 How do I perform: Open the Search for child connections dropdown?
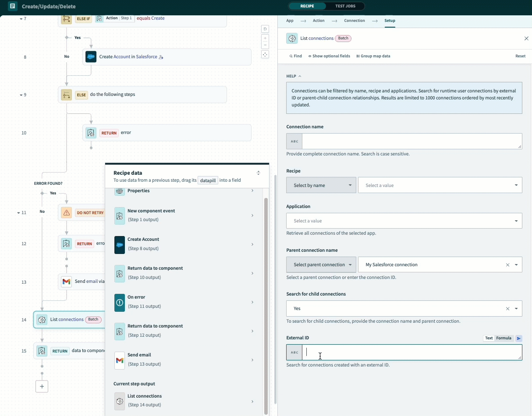(x=516, y=308)
